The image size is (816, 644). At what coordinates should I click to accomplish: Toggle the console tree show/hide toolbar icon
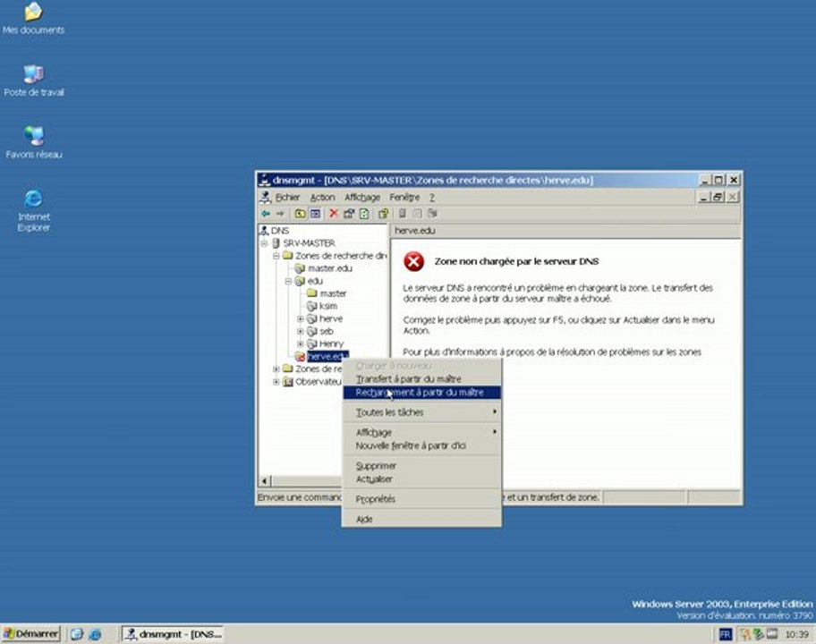(x=315, y=214)
